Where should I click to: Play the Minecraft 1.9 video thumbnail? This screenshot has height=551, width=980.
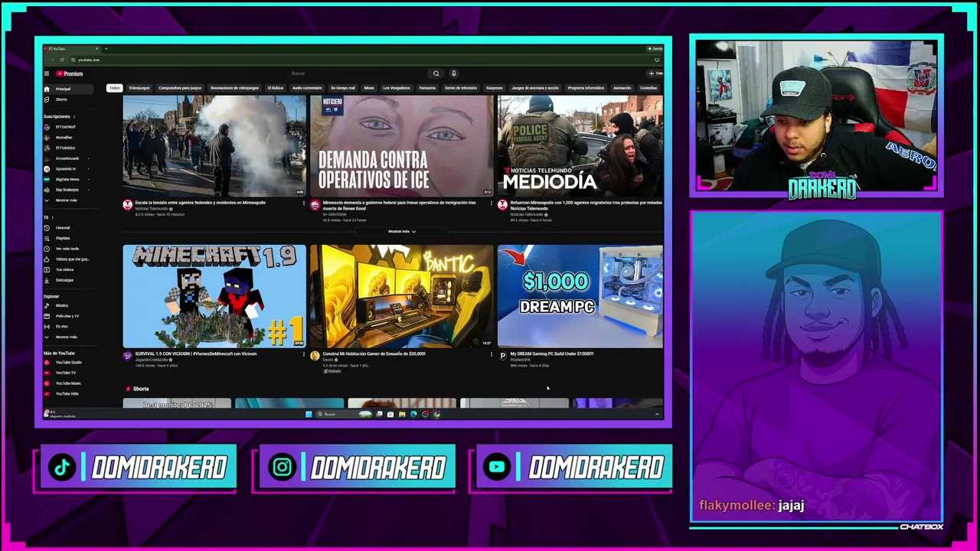[x=214, y=296]
